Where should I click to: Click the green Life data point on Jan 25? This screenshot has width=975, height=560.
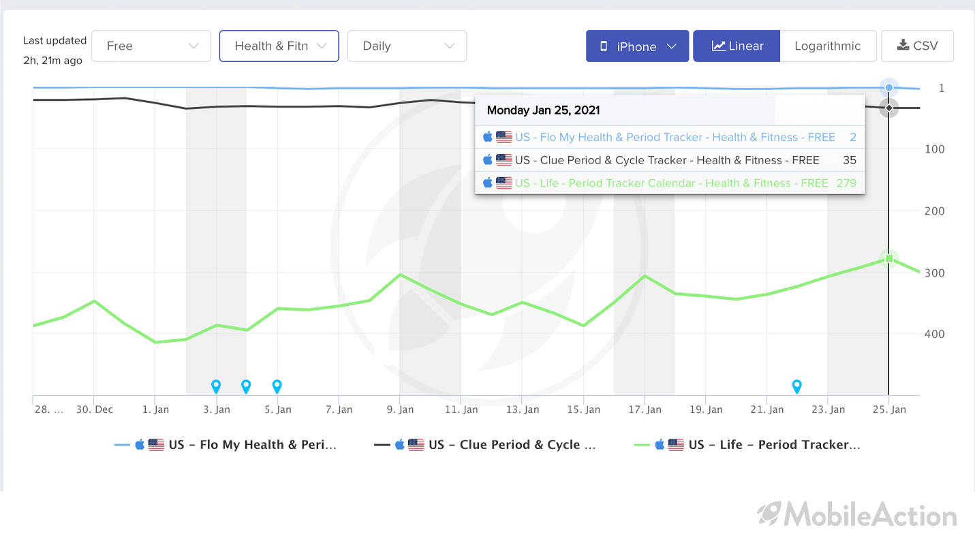888,258
